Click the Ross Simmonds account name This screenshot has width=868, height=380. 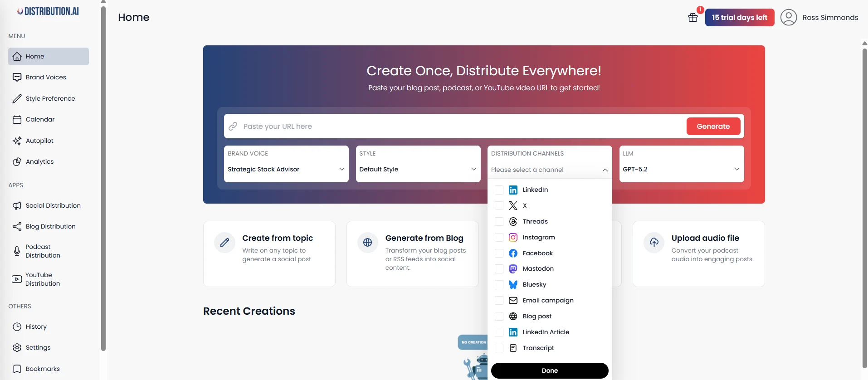830,18
